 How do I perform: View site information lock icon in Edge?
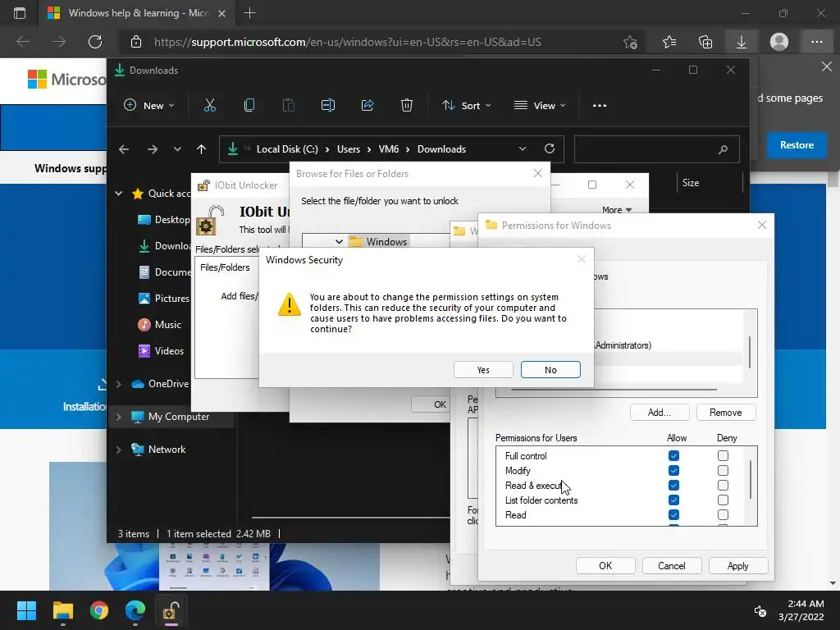[x=136, y=42]
